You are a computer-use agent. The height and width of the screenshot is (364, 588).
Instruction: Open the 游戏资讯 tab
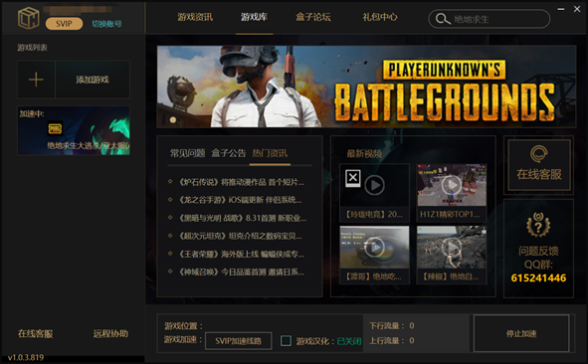pos(195,17)
